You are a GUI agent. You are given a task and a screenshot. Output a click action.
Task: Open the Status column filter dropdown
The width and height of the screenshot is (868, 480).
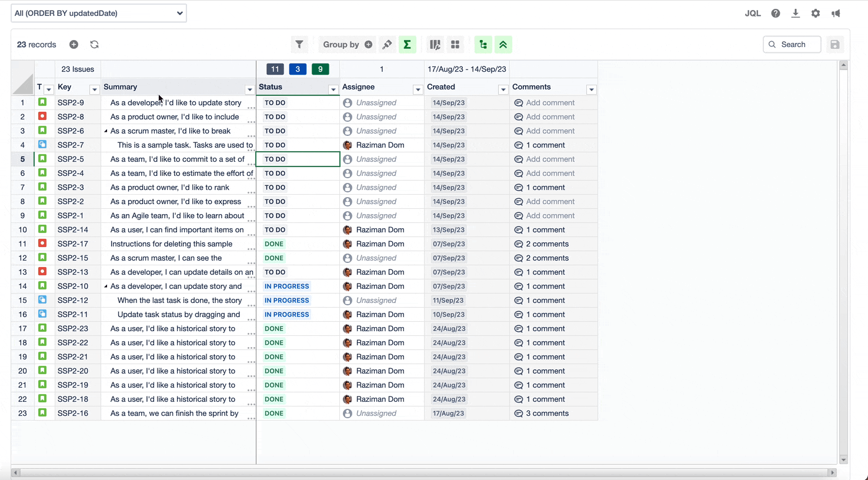point(333,89)
